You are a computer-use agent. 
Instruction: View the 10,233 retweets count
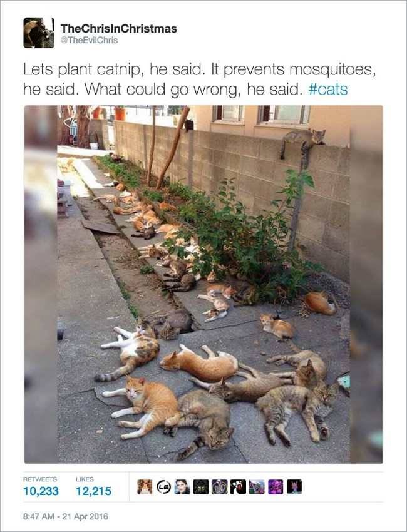coord(41,491)
